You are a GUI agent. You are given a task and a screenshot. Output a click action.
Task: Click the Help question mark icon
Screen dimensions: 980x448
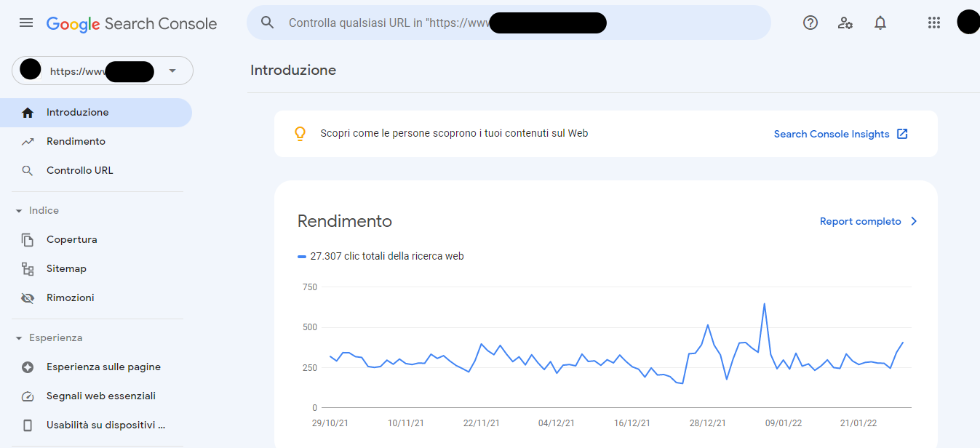pos(810,23)
